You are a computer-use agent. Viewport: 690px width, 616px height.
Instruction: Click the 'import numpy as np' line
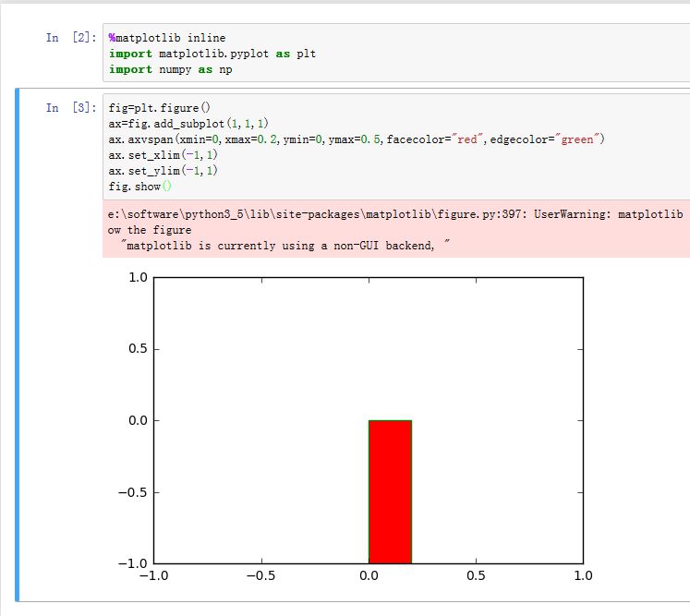click(170, 69)
